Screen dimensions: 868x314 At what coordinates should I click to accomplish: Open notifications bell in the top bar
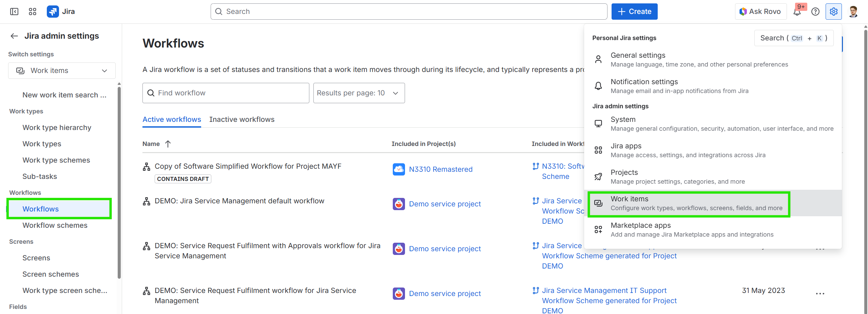coord(797,12)
